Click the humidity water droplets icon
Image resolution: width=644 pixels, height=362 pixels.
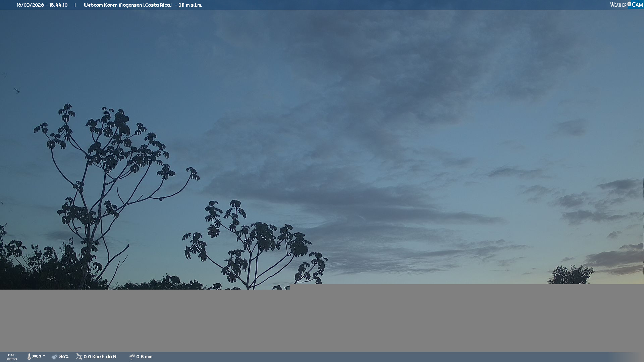click(55, 357)
